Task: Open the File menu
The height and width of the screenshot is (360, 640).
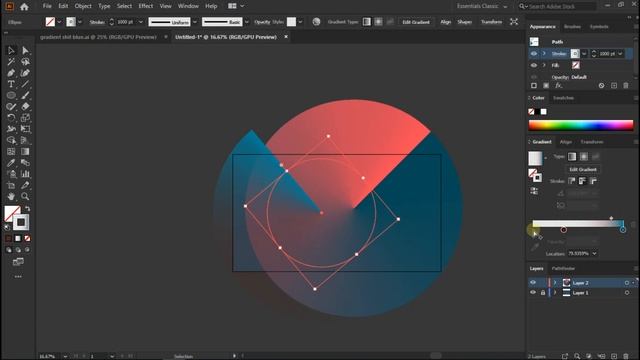Action: [x=47, y=6]
